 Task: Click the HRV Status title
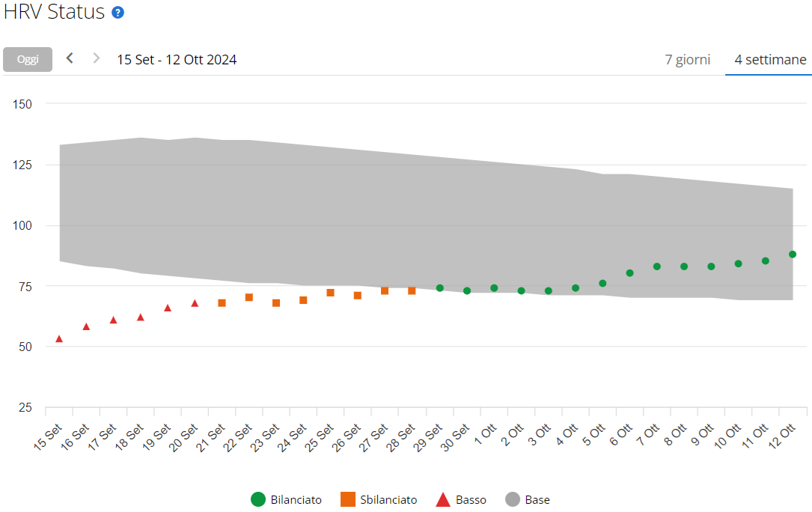(55, 11)
